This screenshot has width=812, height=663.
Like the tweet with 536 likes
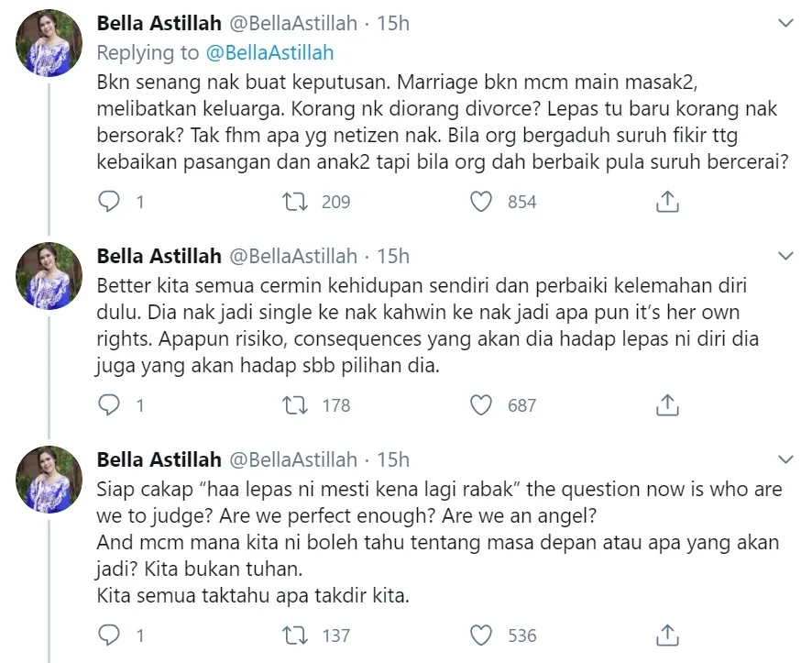coord(482,635)
